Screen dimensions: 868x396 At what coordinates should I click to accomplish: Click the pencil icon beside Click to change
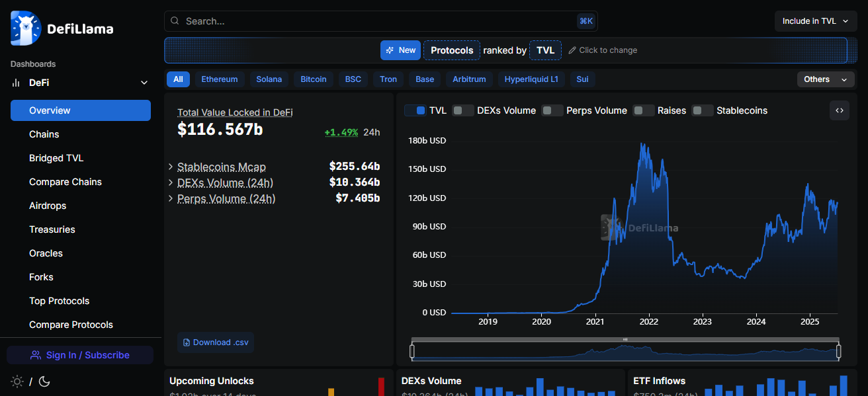572,50
